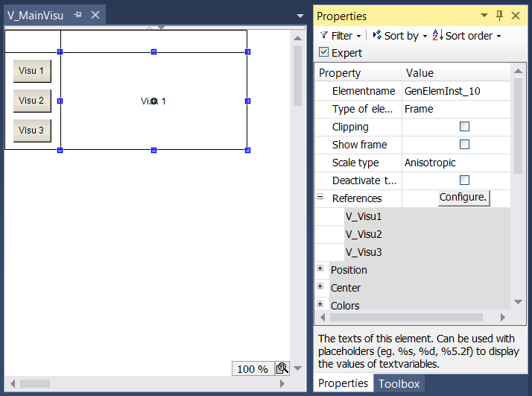Pin the V_MainVisu document tab
The height and width of the screenshot is (396, 532).
pos(78,15)
